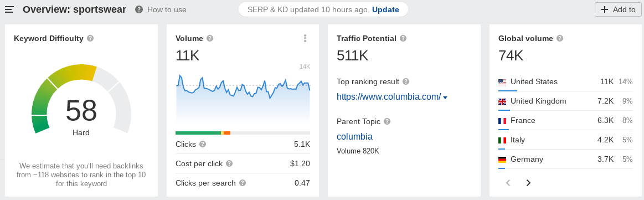Viewport: 644px width, 200px height.
Task: Click the Add to button
Action: [x=618, y=9]
